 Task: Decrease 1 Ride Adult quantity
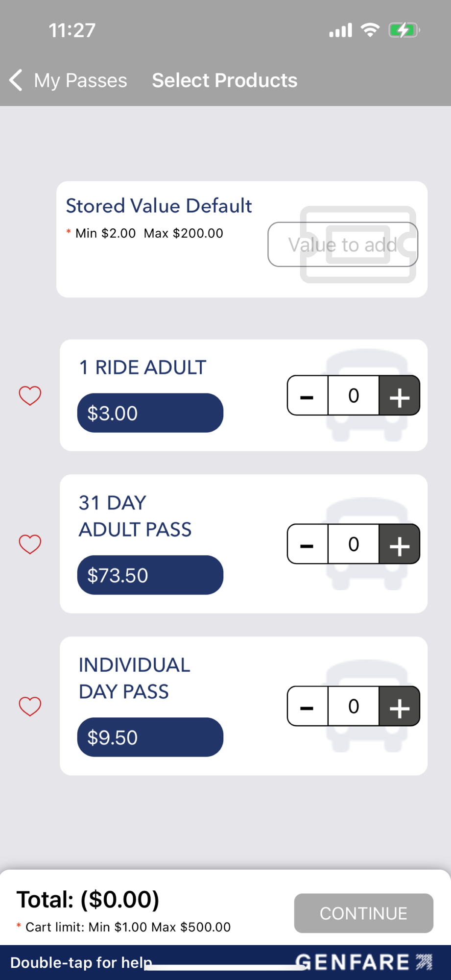pos(308,395)
